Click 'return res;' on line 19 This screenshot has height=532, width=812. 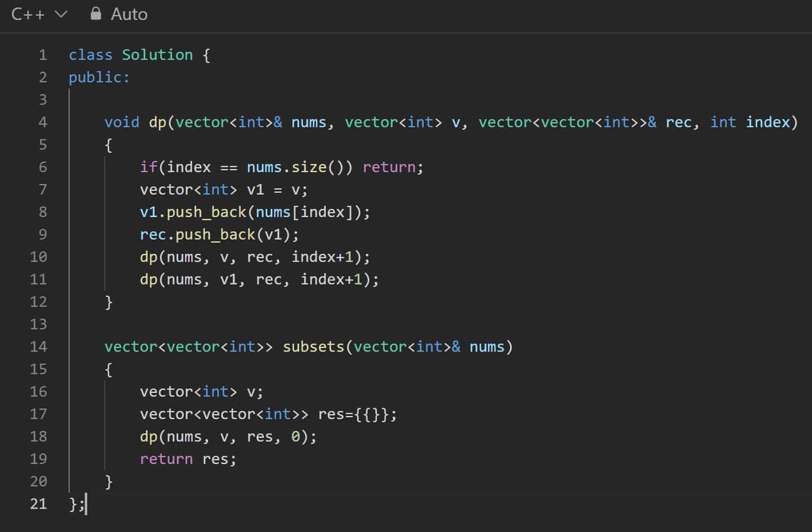[188, 459]
